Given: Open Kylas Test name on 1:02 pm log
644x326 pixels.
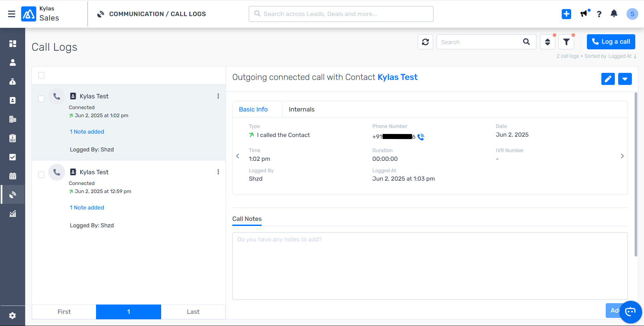Looking at the screenshot, I should point(94,96).
